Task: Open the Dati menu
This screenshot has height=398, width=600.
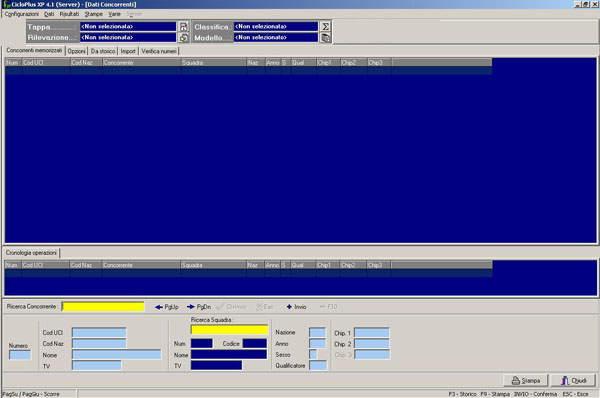Action: click(x=49, y=14)
